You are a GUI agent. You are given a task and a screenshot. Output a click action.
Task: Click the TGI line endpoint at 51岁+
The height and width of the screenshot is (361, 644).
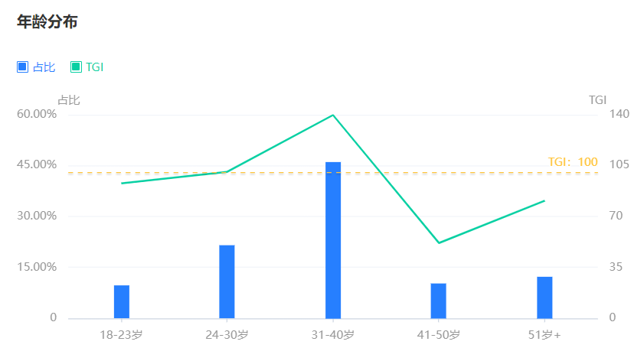[544, 201]
